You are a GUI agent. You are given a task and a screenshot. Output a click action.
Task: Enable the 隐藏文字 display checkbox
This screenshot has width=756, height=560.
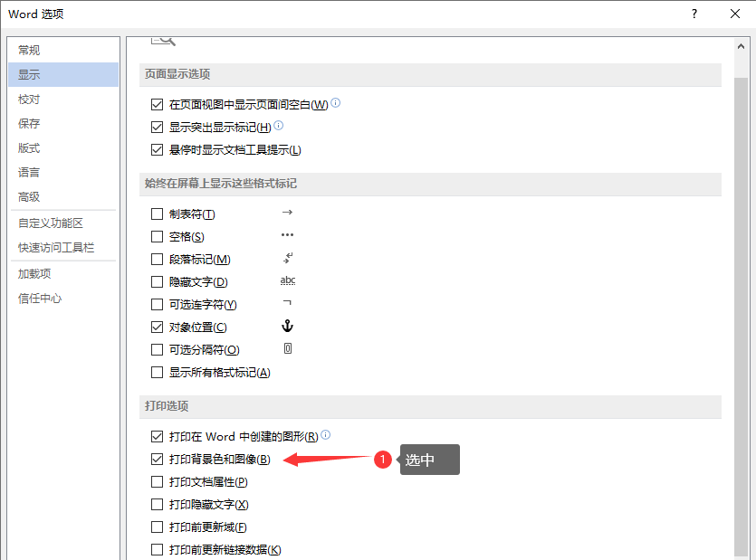(x=158, y=282)
